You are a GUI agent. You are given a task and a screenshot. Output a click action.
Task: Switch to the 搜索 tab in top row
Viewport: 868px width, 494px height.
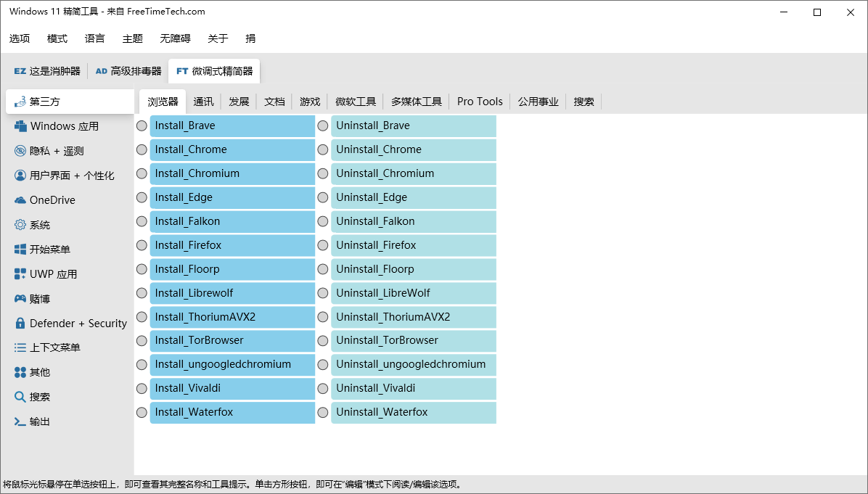584,102
